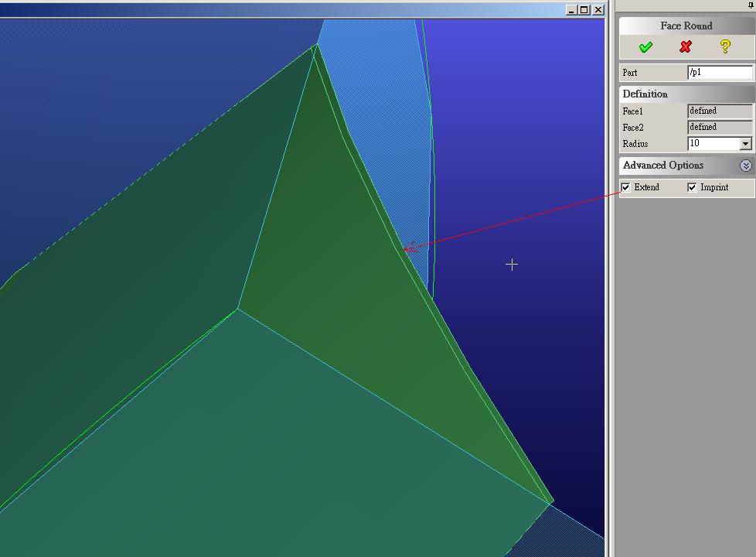This screenshot has width=756, height=557.
Task: Select the Face2 defined field
Action: (720, 127)
